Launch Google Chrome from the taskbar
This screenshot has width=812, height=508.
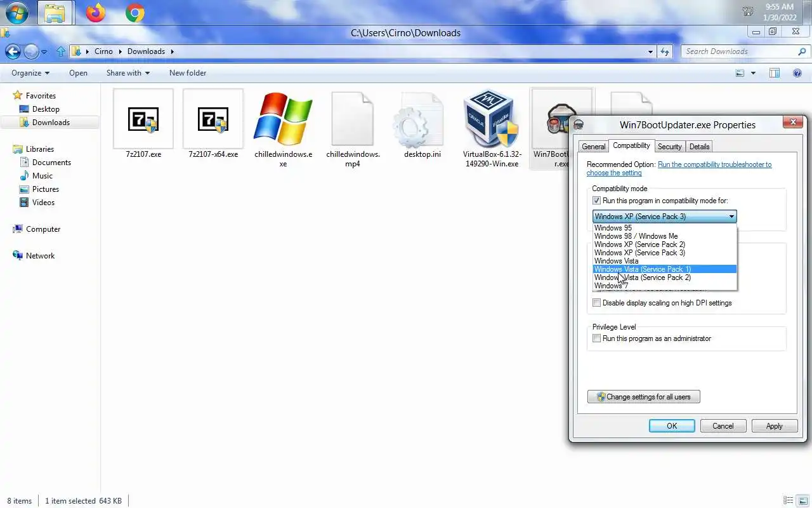tap(134, 13)
